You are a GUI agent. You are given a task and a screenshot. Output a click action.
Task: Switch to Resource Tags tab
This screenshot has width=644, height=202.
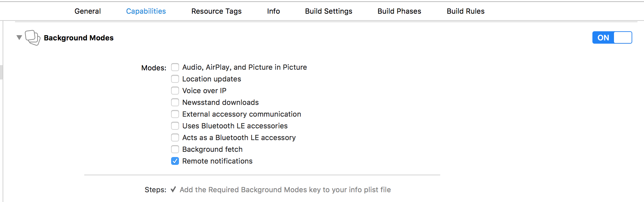pos(216,11)
